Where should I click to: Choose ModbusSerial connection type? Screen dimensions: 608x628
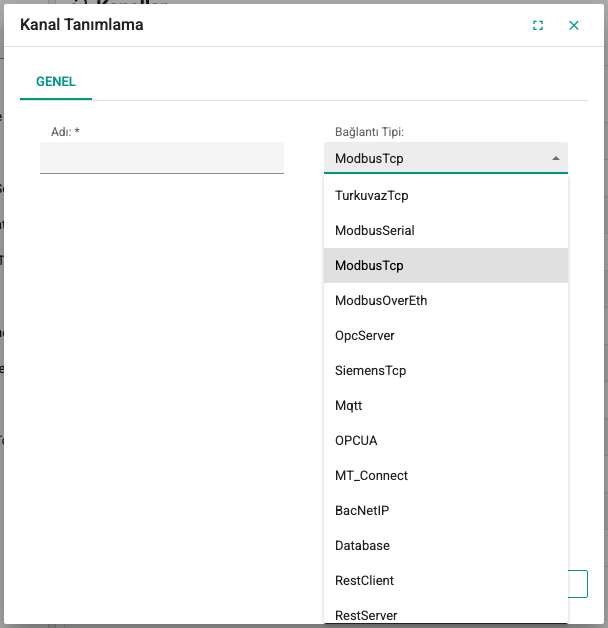coord(446,230)
